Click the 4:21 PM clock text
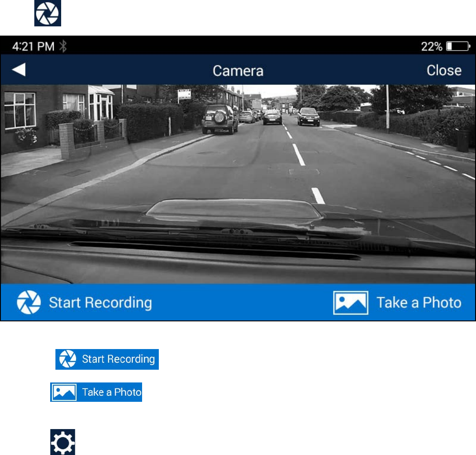Image resolution: width=476 pixels, height=455 pixels. click(33, 47)
